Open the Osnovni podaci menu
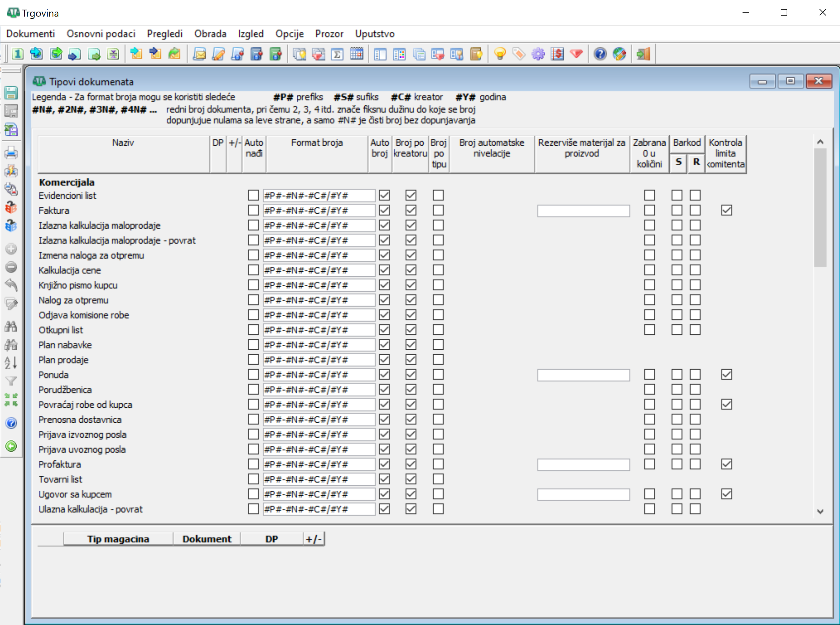 (x=101, y=34)
